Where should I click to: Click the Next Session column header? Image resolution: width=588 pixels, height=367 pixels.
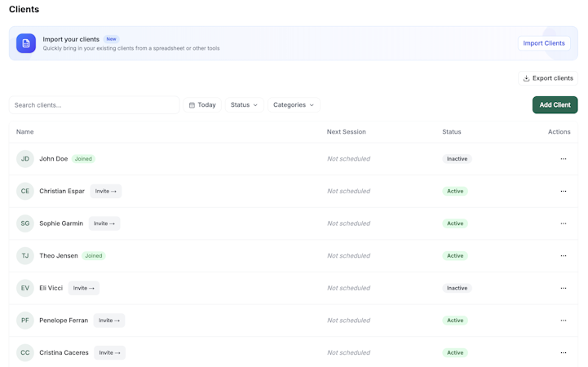pos(346,132)
